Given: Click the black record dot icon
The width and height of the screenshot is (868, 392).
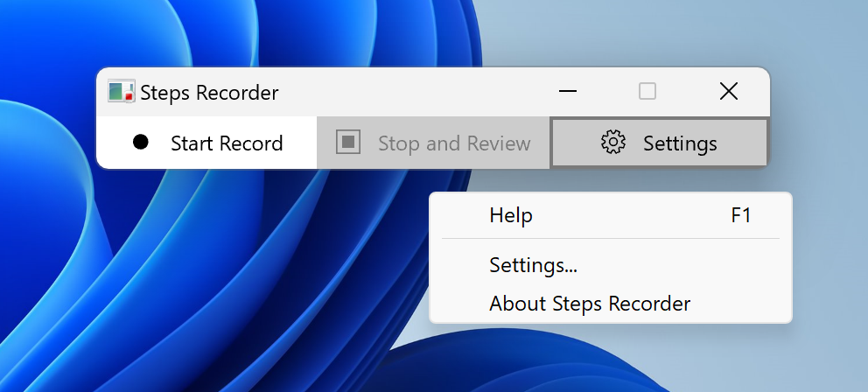Looking at the screenshot, I should (x=141, y=143).
